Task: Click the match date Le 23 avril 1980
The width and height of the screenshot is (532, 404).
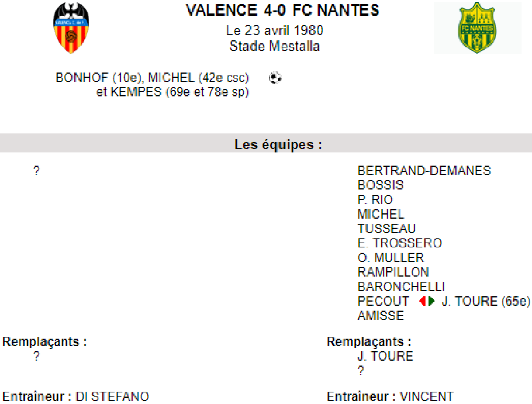Action: click(x=274, y=30)
